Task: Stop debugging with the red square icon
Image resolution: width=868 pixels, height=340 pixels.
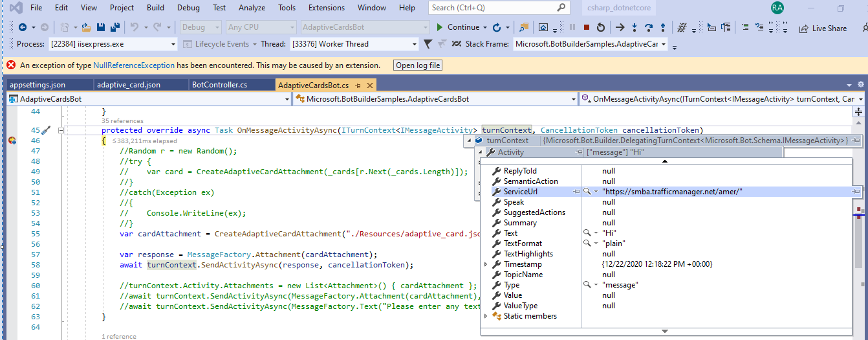Action: pyautogui.click(x=587, y=27)
